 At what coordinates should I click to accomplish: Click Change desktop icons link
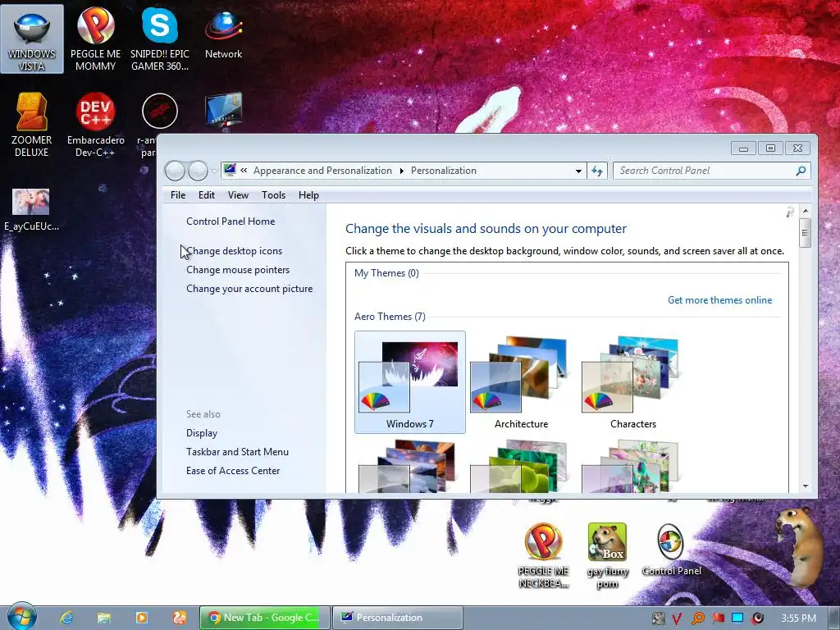234,251
